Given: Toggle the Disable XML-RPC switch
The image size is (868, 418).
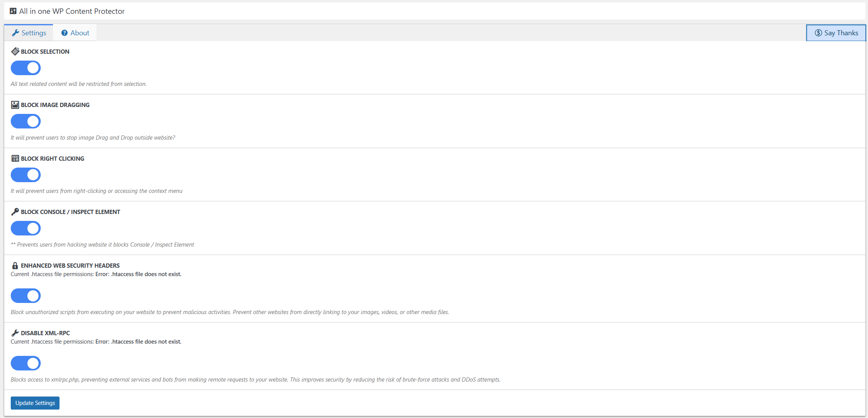Looking at the screenshot, I should tap(26, 363).
